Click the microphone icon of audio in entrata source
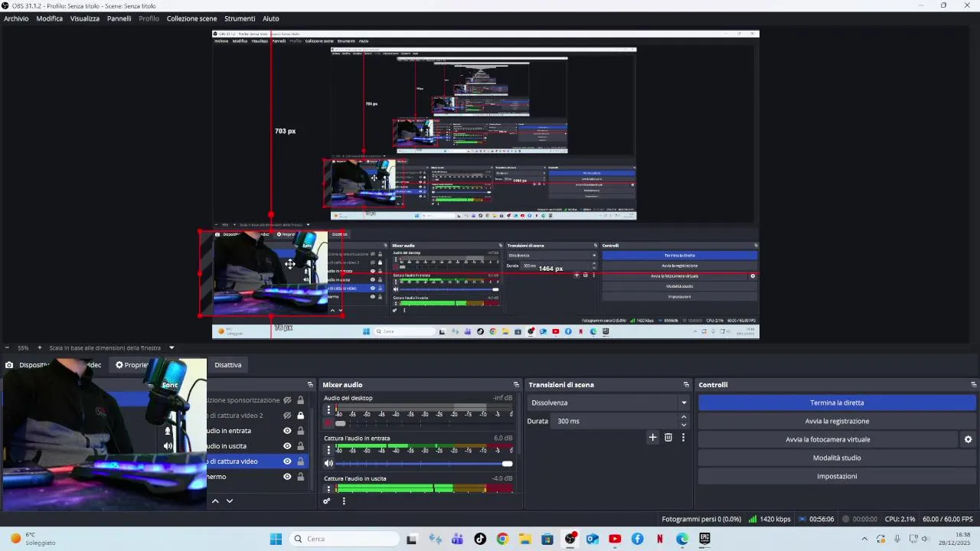The width and height of the screenshot is (980, 551). 168,431
